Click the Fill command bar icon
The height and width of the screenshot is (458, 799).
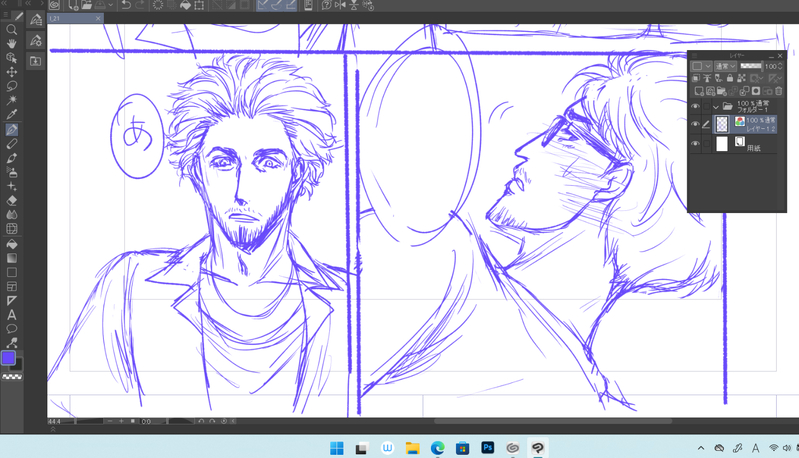(185, 5)
